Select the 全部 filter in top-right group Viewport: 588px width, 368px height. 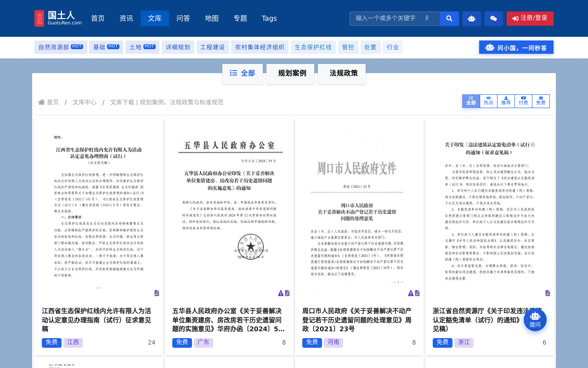[x=471, y=101]
